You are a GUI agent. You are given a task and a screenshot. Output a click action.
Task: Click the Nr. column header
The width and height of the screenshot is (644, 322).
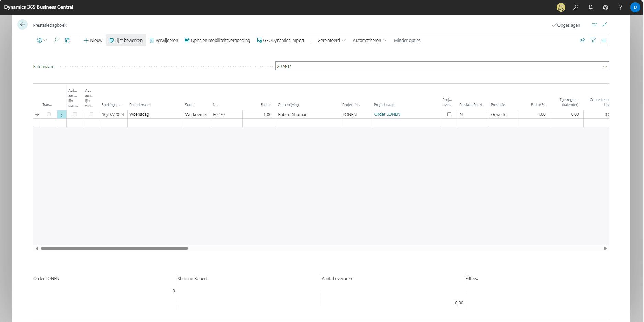coord(215,105)
